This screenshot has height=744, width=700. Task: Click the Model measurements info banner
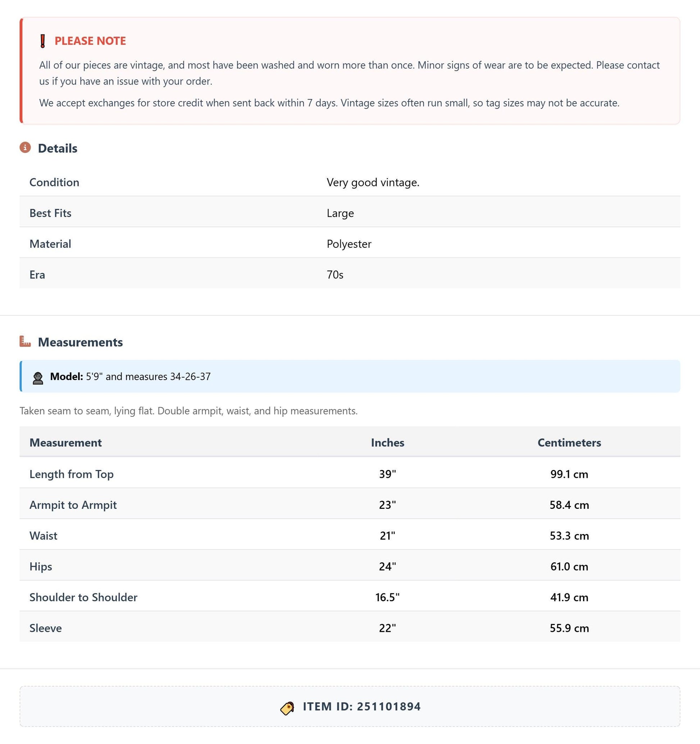(350, 376)
